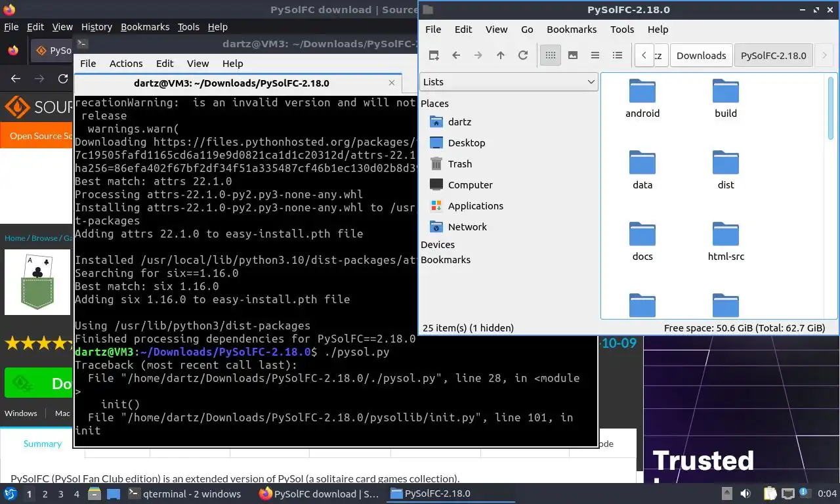Switch to compact list view
Screen dimensions: 840x504
pos(595,55)
